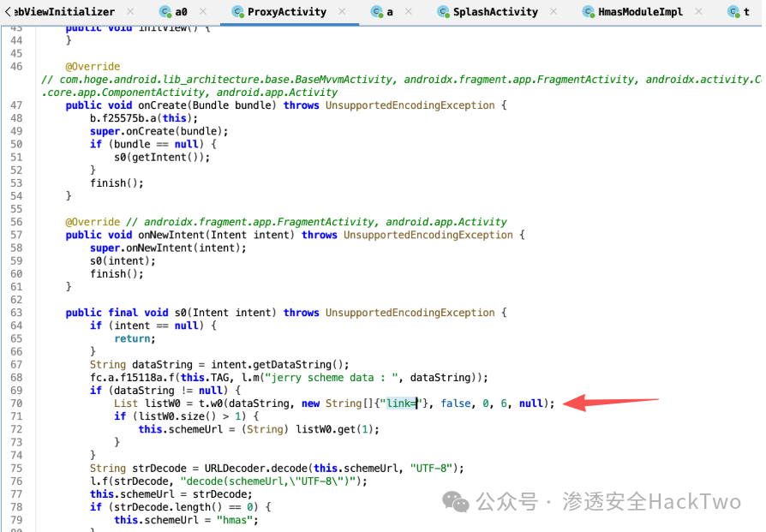Screen dimensions: 766x532
Task: Click the class icon on the 'a' tab
Action: (377, 12)
